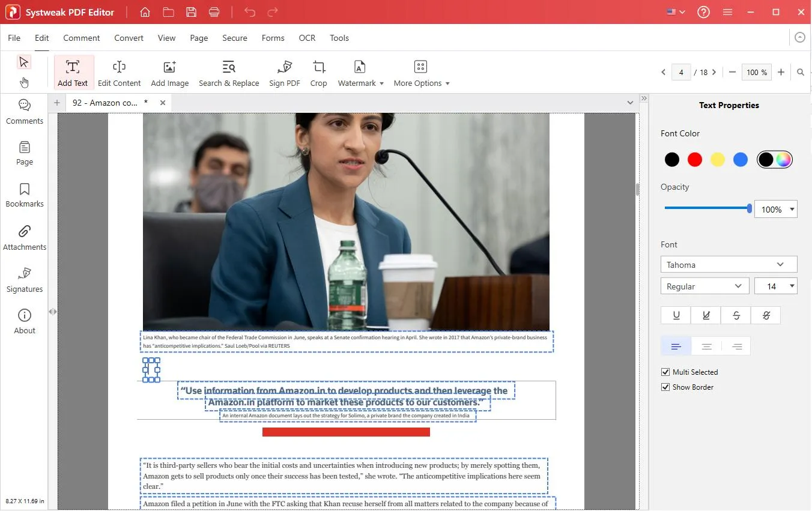812x511 pixels.
Task: Click the Sign PDF tool
Action: pyautogui.click(x=285, y=73)
